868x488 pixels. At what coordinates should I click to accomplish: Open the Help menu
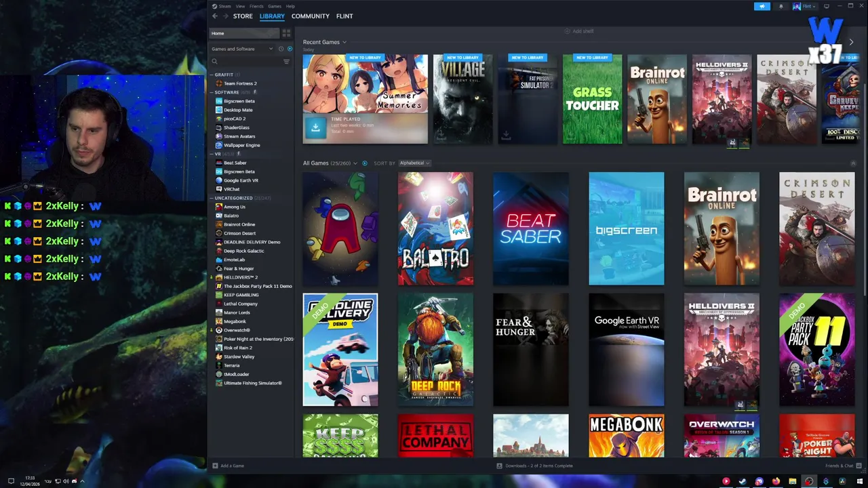coord(290,6)
